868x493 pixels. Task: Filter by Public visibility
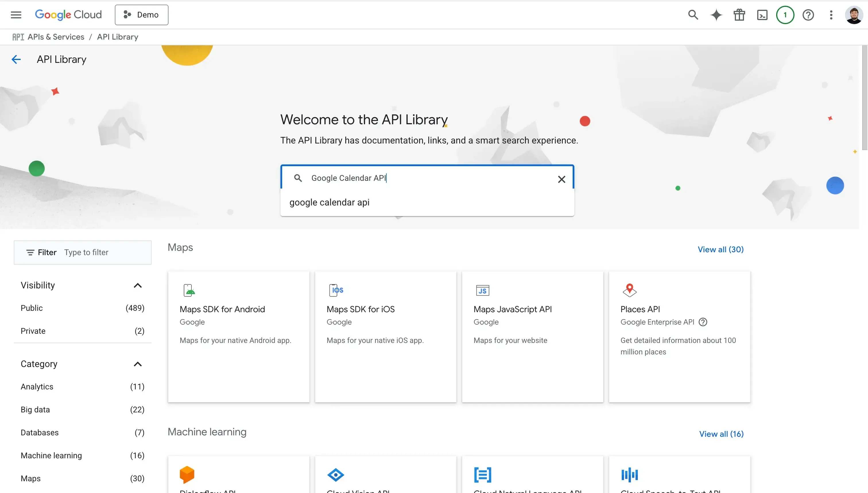[82, 308]
